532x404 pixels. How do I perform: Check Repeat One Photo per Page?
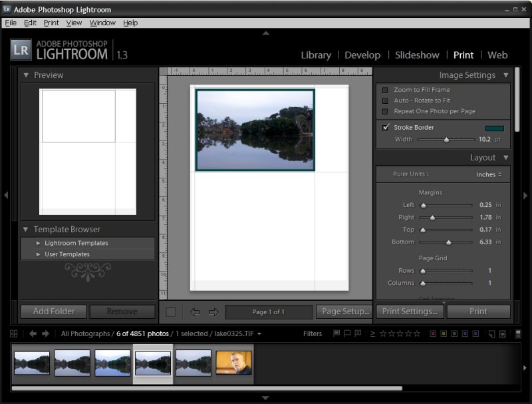[385, 111]
